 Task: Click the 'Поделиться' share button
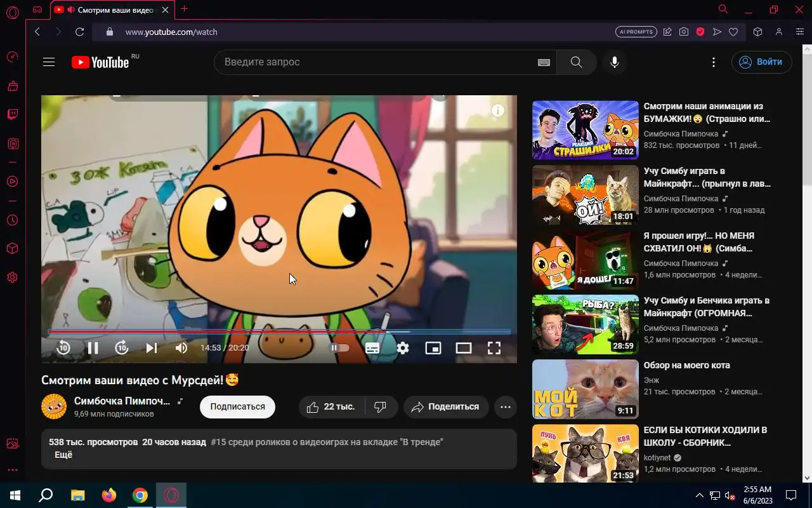pyautogui.click(x=446, y=407)
